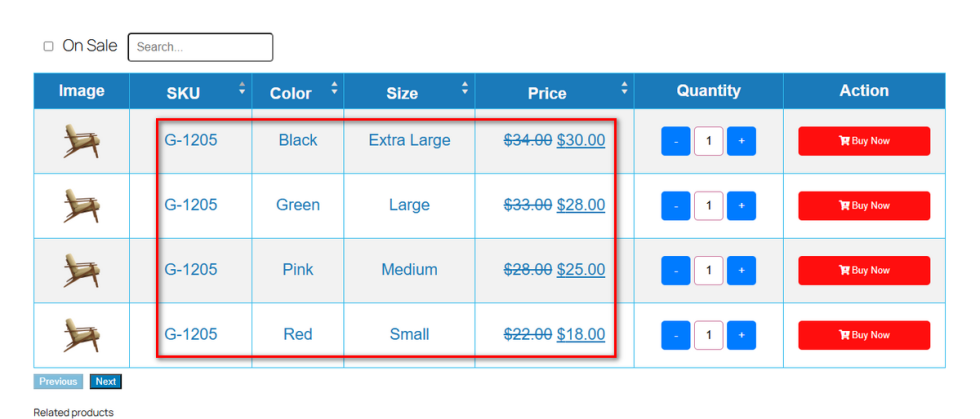Click inside the Search input box

point(200,47)
